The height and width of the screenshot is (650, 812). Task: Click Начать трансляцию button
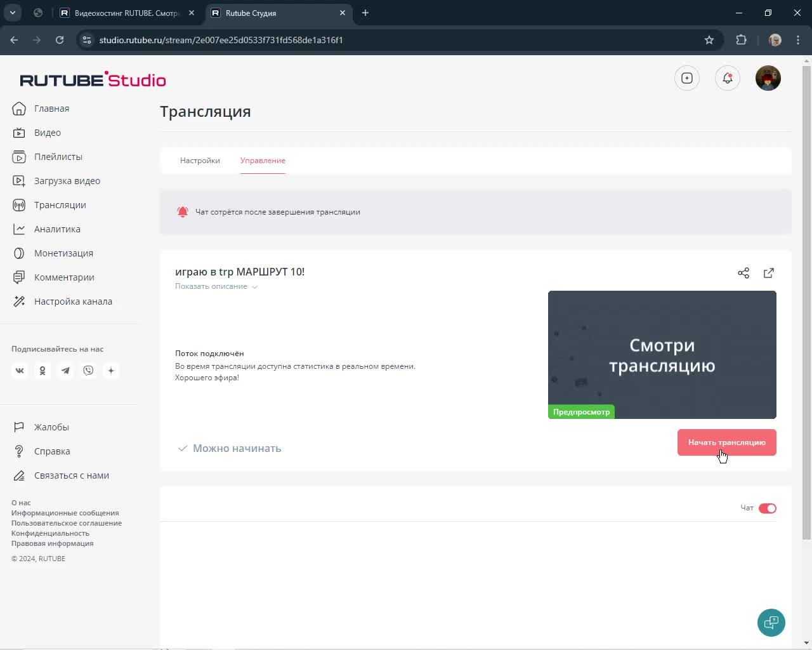[x=727, y=442]
